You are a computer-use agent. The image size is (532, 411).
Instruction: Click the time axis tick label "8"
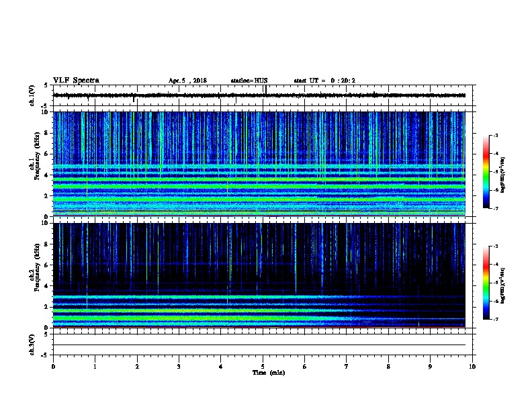click(x=388, y=367)
